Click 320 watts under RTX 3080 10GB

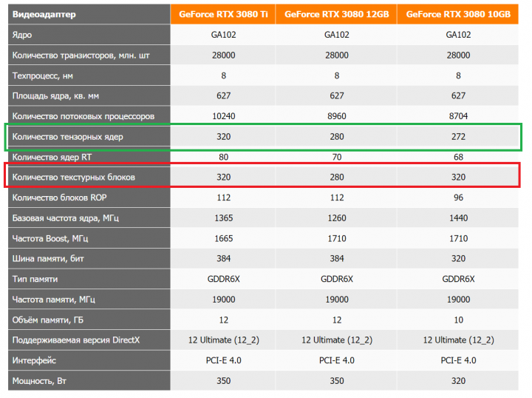(x=458, y=381)
